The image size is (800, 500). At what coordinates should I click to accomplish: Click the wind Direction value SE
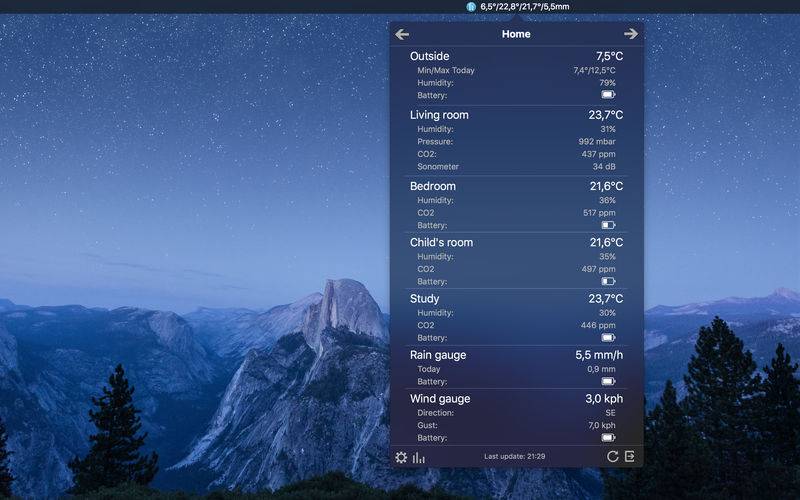click(x=610, y=413)
